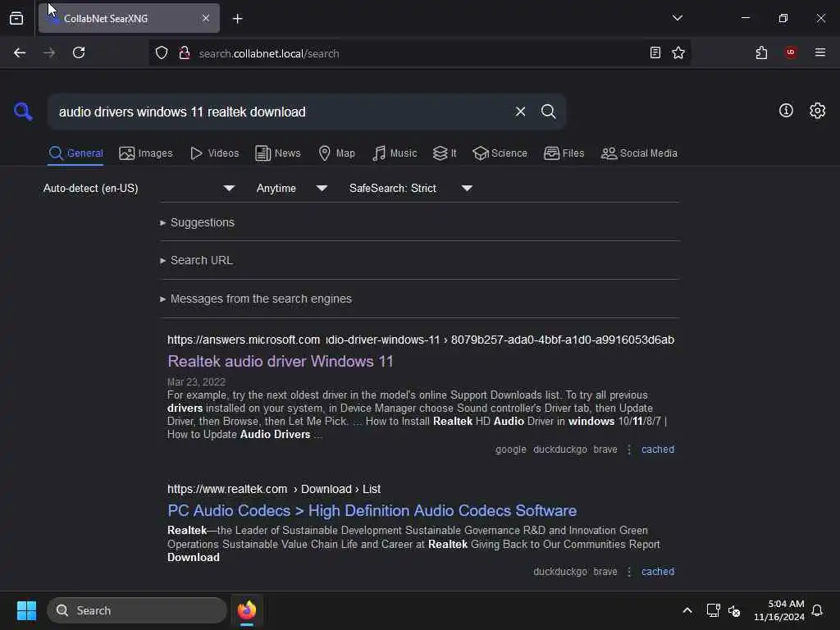Switch to Map category
Image resolution: width=840 pixels, height=630 pixels.
click(336, 153)
